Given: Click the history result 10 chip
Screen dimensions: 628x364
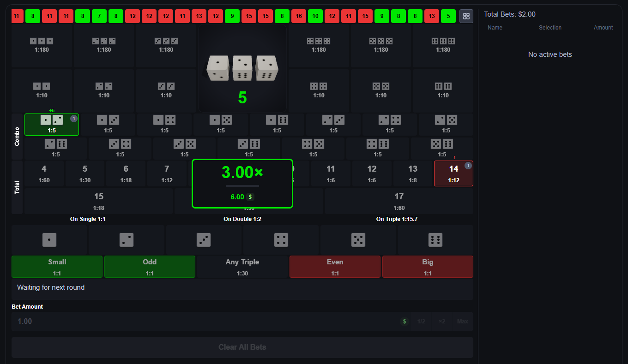Looking at the screenshot, I should coord(315,16).
